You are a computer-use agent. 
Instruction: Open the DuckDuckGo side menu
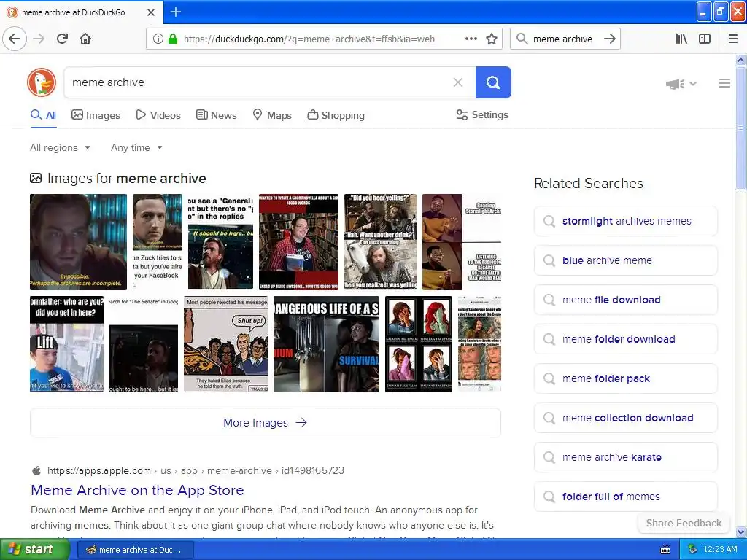(724, 83)
